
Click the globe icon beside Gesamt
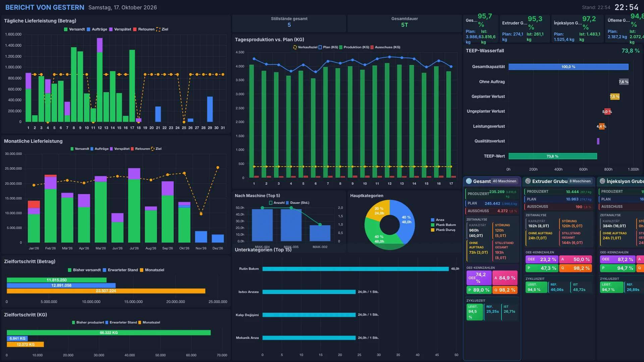[469, 181]
